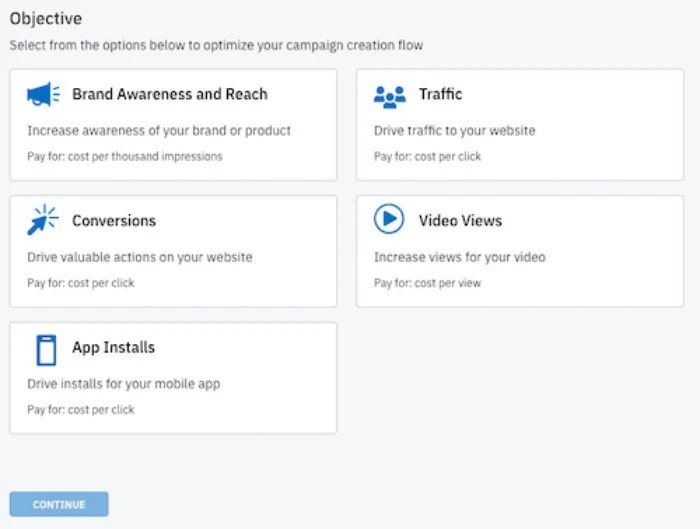The height and width of the screenshot is (529, 700).
Task: Choose the Traffic objective heading
Action: point(440,94)
